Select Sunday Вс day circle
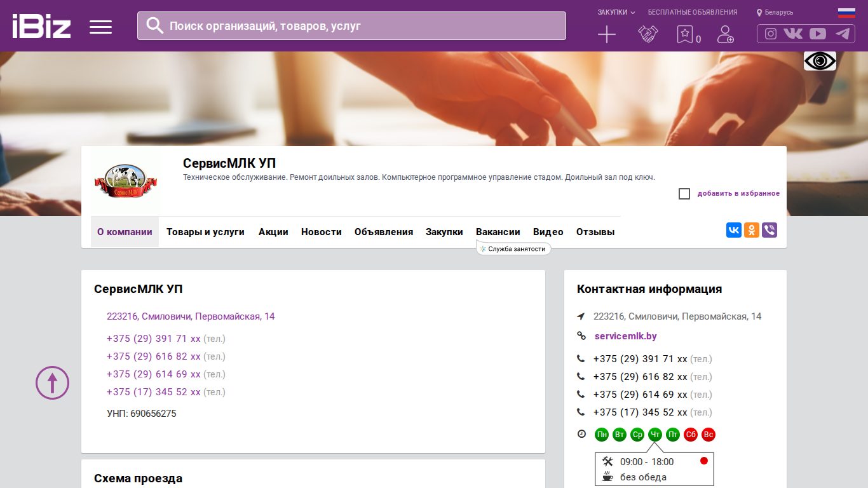This screenshot has height=488, width=868. pyautogui.click(x=709, y=435)
